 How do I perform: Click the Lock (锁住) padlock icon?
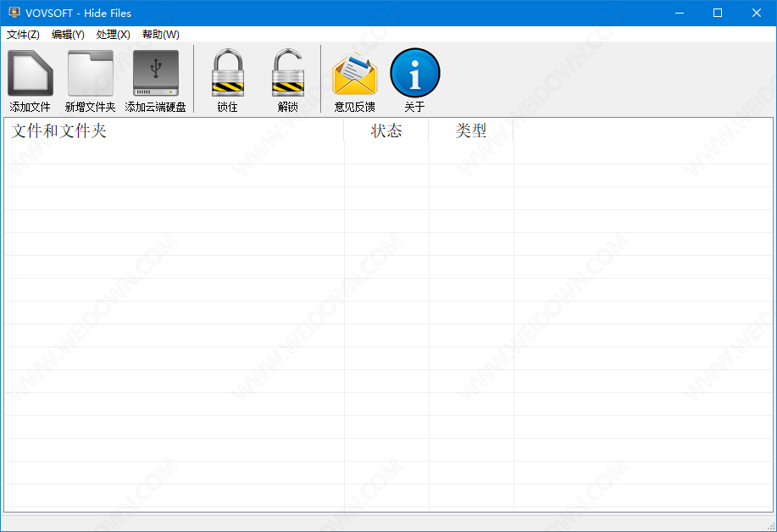(227, 74)
